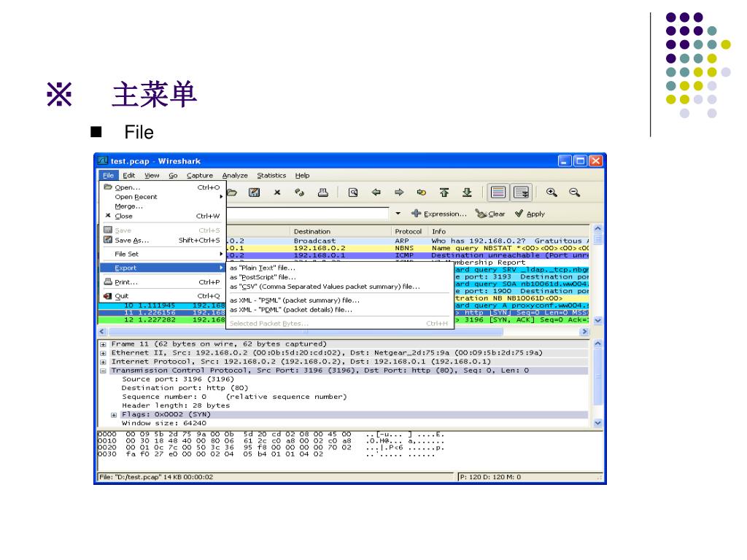Expand the Internet Protocol tree node

click(103, 362)
